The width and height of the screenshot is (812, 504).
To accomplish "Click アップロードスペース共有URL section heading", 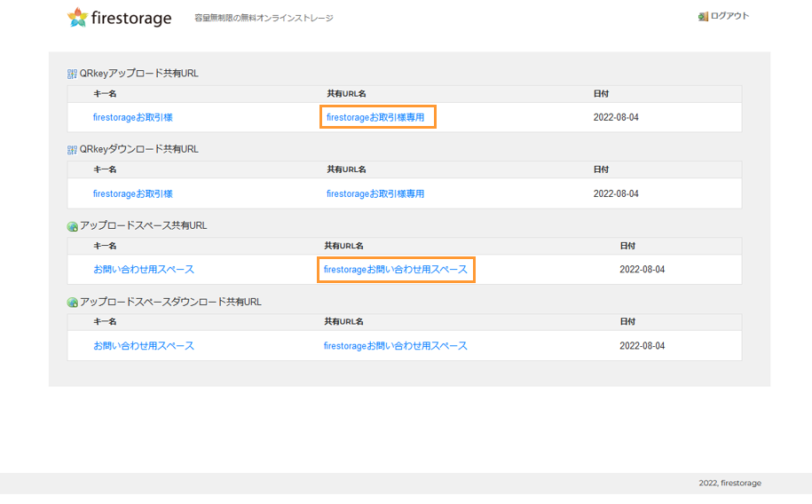I will 144,226.
